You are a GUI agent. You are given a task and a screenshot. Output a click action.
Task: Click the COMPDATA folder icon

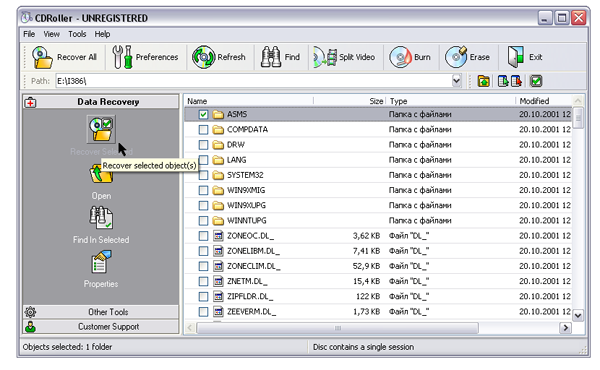point(218,130)
